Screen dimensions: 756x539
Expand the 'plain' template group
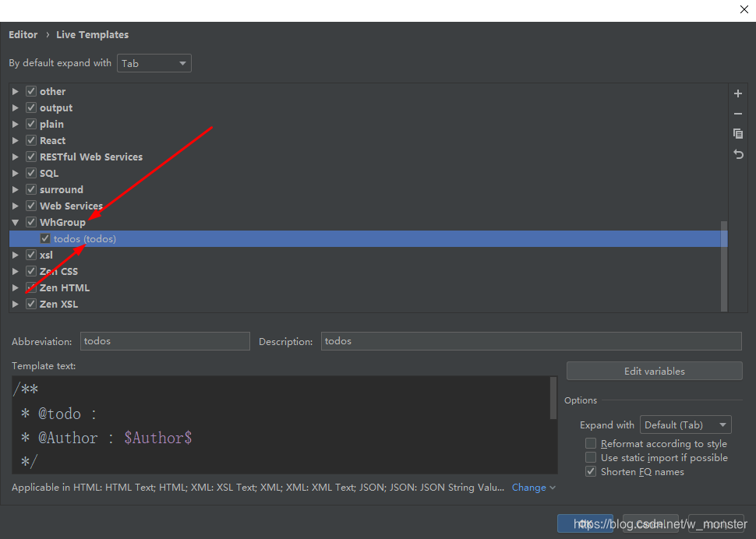click(16, 124)
